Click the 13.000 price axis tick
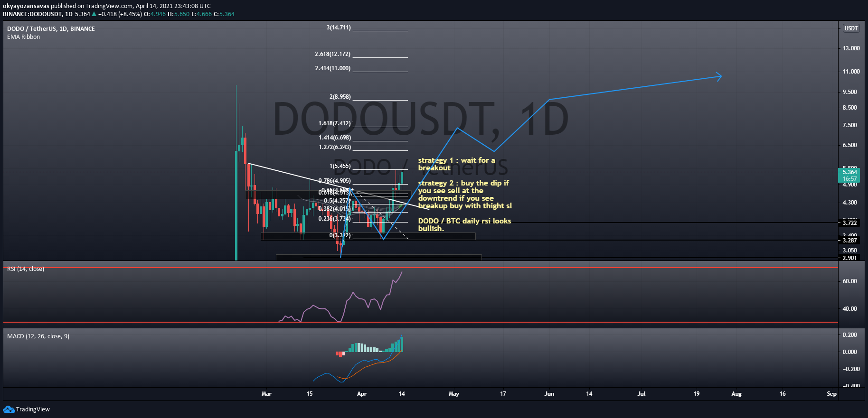The height and width of the screenshot is (418, 868). [851, 48]
